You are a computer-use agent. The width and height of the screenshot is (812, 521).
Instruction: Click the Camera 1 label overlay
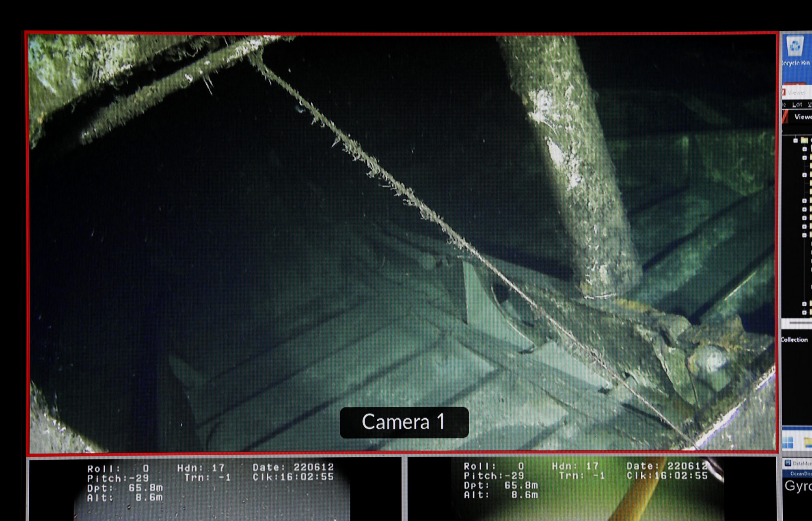[x=404, y=422]
